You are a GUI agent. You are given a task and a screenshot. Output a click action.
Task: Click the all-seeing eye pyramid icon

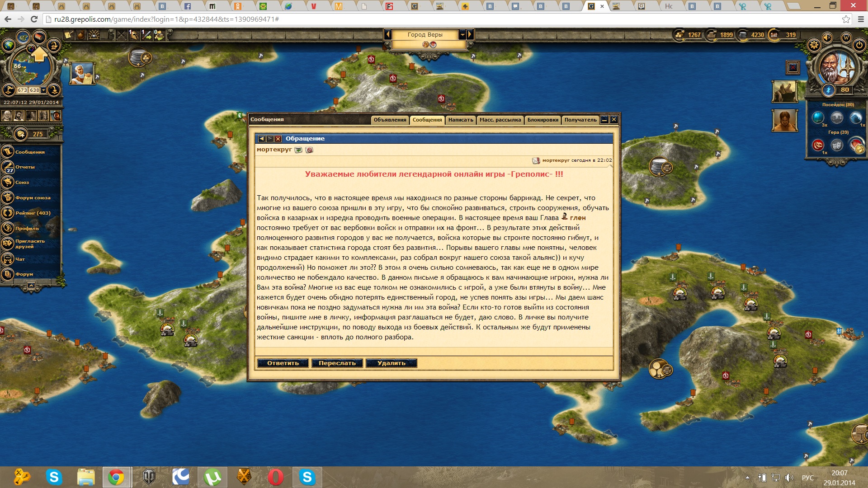tap(94, 35)
